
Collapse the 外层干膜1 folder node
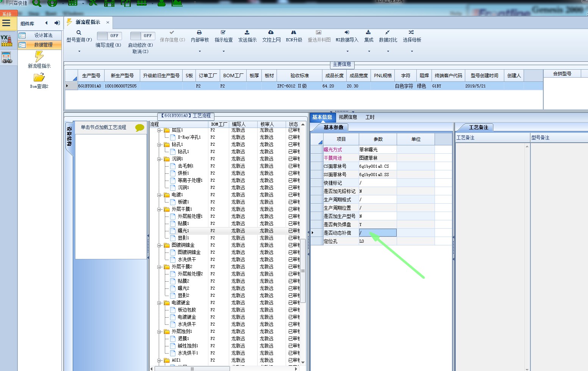click(x=160, y=209)
